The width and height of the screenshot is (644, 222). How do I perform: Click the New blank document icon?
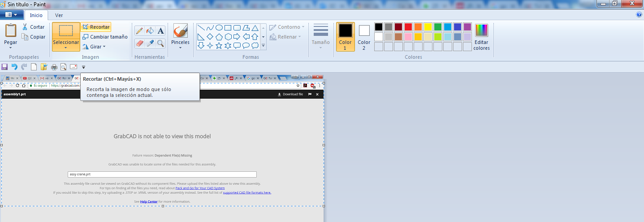click(34, 67)
